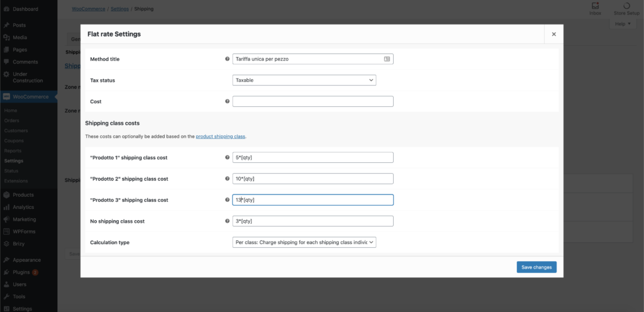The width and height of the screenshot is (644, 312).
Task: Click the Save changes button
Action: (536, 267)
